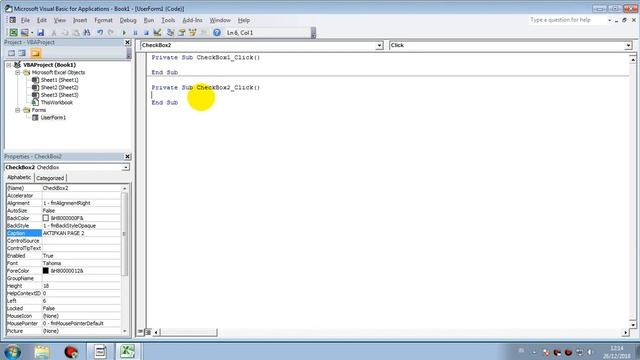The image size is (640, 360).
Task: Open the Windows Start button
Action: (x=12, y=351)
